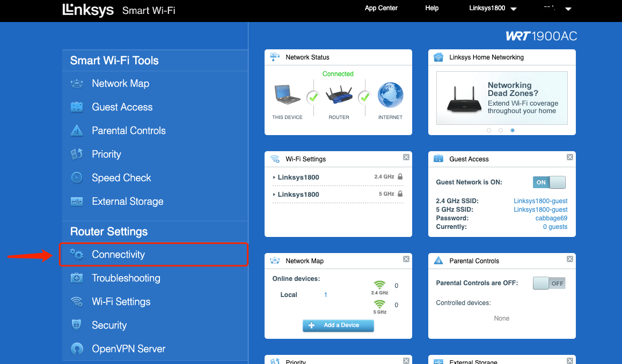The image size is (622, 364).
Task: Click the 5 GHz SSID Linksys1800-guest link
Action: 540,210
